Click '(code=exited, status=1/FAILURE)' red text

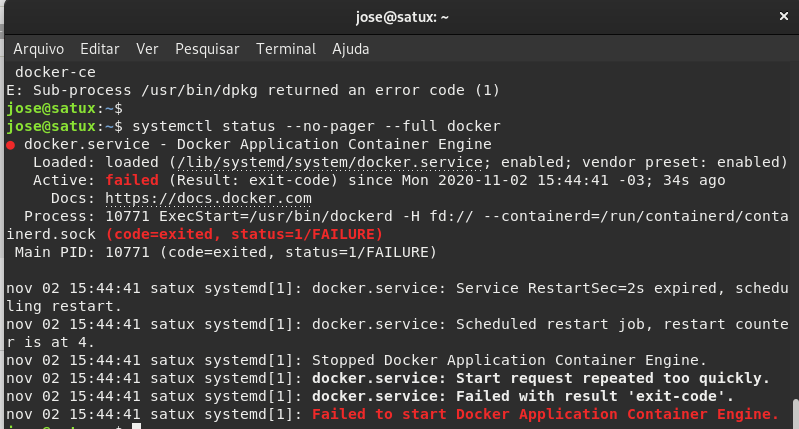[x=245, y=234]
